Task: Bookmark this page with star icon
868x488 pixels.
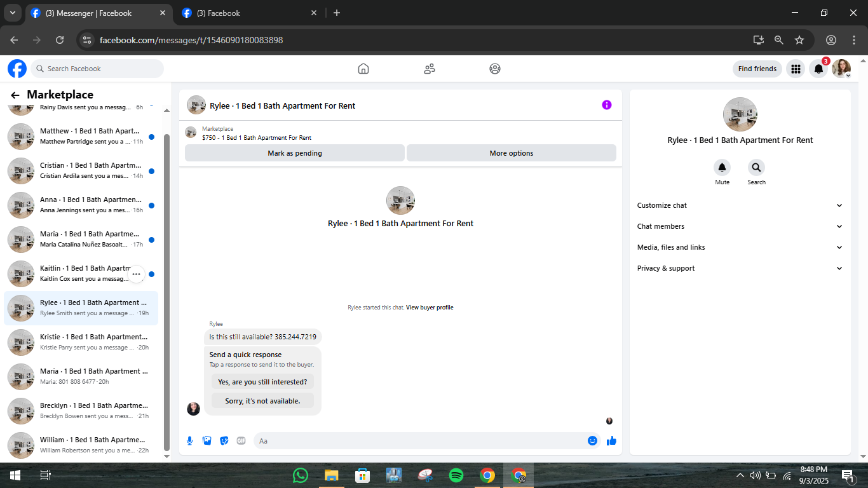Action: pyautogui.click(x=799, y=40)
